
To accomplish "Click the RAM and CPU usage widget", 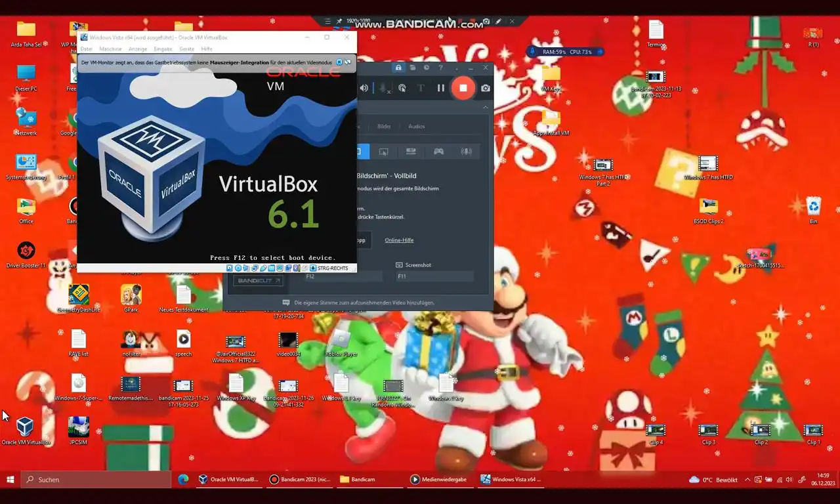I will [x=566, y=51].
